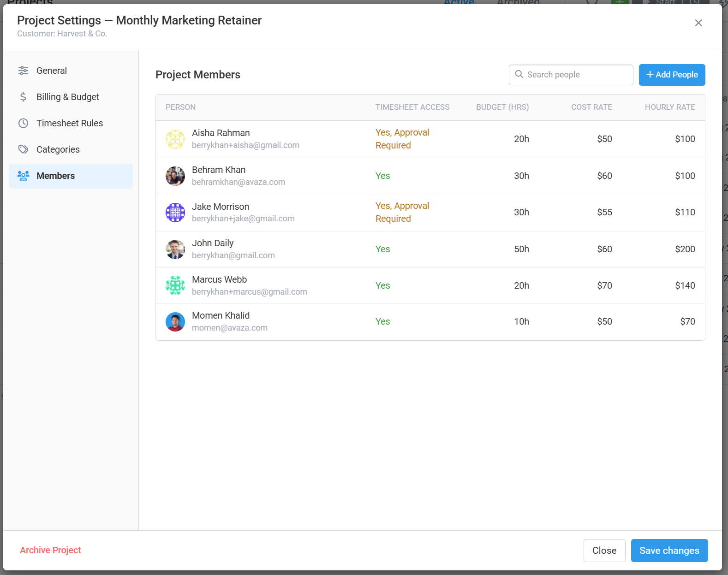Click Jake Morrison's timesheet access value

pyautogui.click(x=402, y=212)
